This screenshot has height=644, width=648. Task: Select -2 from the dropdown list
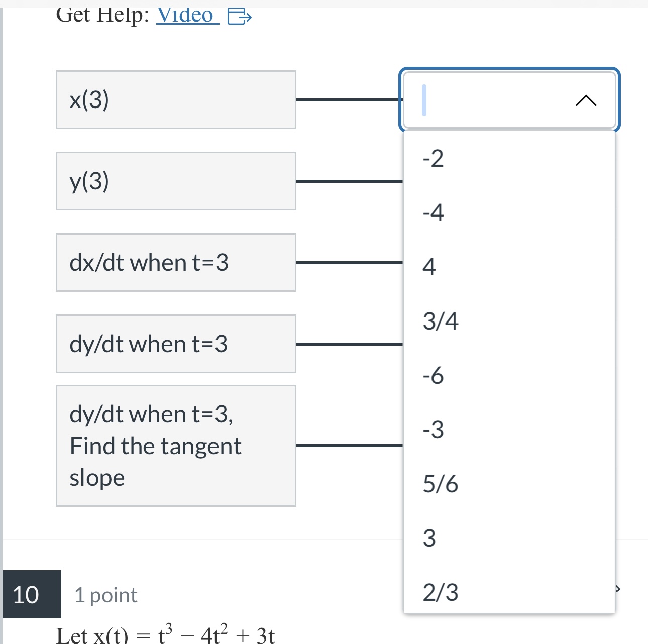pos(433,158)
